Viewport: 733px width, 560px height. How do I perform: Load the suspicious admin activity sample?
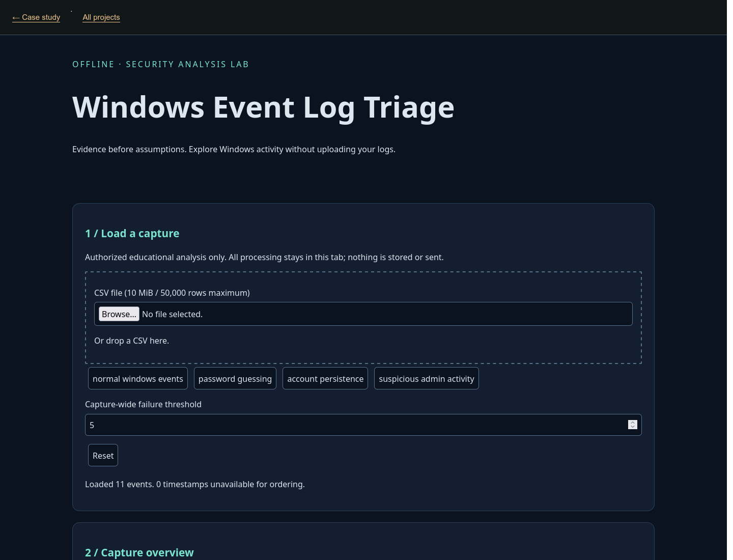427,378
